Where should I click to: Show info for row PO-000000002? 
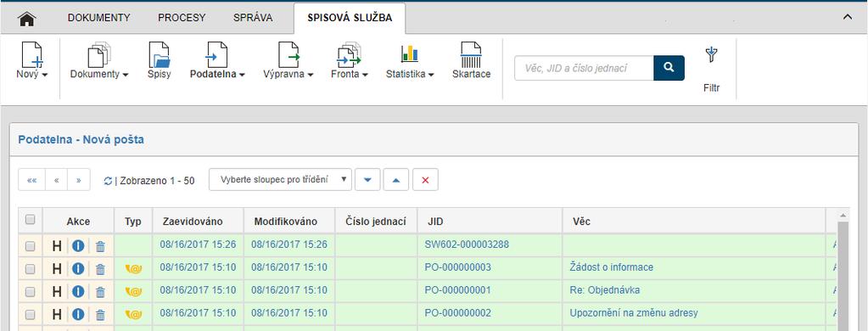[78, 314]
